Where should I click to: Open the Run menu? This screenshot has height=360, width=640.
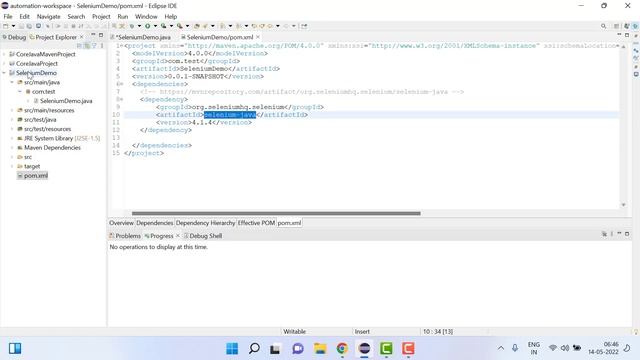[x=122, y=17]
